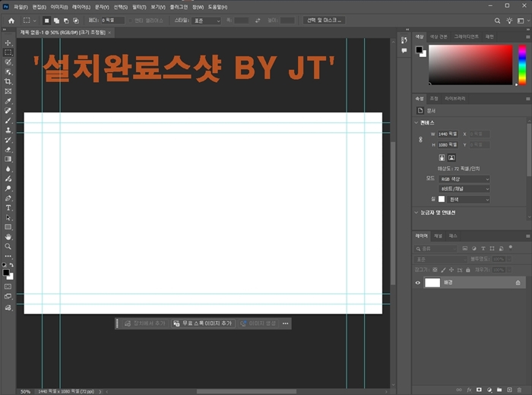Select the Eyedropper tool
Viewport: 532px width, 395px height.
tap(8, 101)
